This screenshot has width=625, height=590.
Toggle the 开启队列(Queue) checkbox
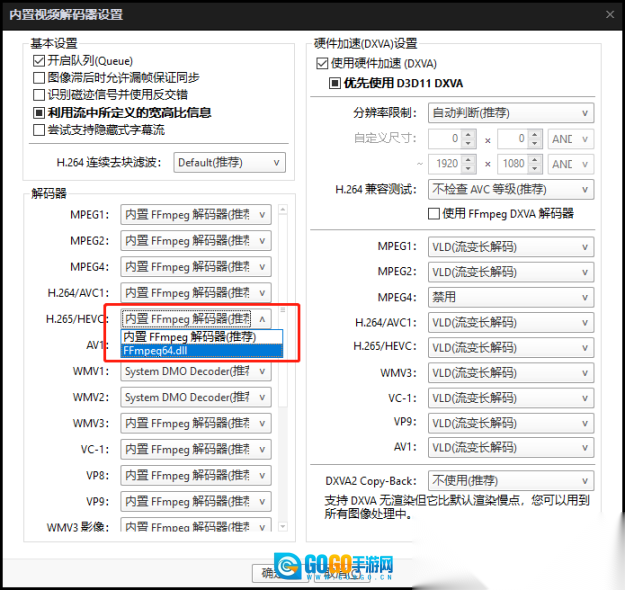click(x=39, y=61)
